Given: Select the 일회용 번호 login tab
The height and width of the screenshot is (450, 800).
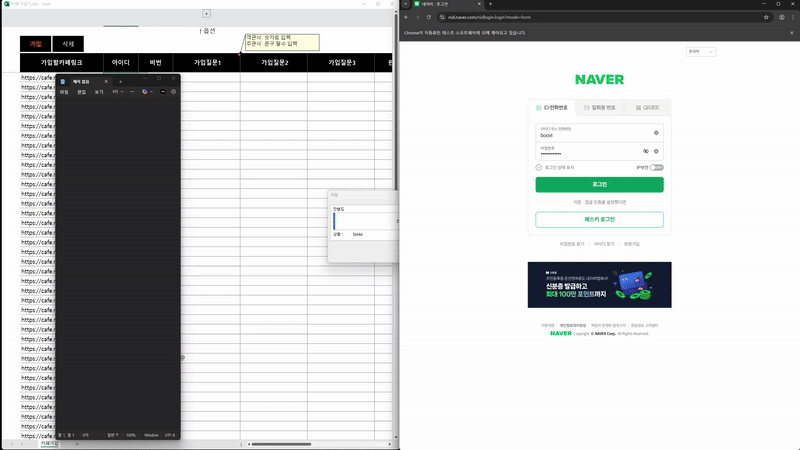Looking at the screenshot, I should coord(599,108).
